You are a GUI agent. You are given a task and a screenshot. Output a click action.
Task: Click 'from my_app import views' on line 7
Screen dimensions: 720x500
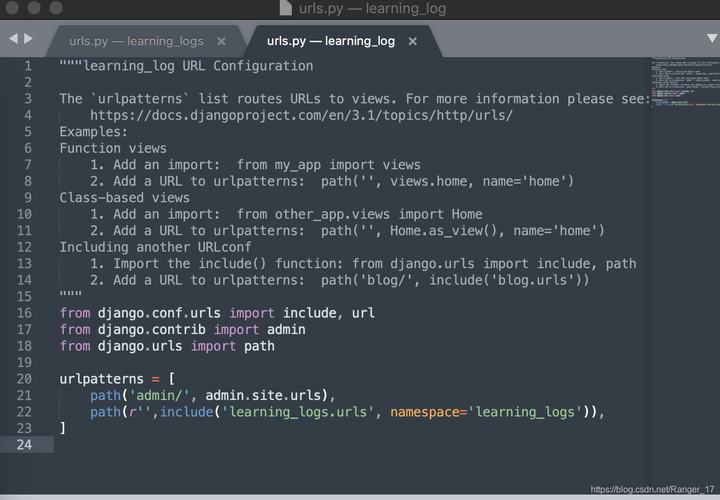tap(328, 165)
